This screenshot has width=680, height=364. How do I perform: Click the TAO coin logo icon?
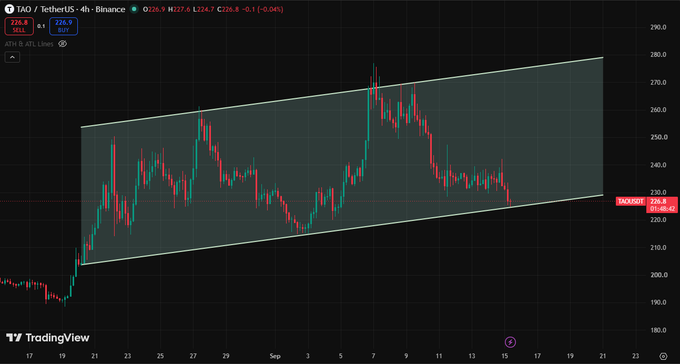9,9
